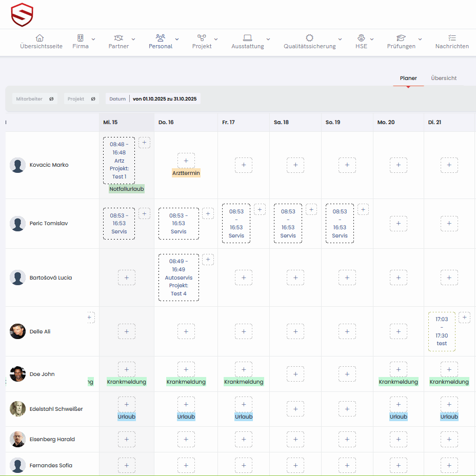Click the HSE hand icon
The height and width of the screenshot is (476, 476).
pos(361,38)
